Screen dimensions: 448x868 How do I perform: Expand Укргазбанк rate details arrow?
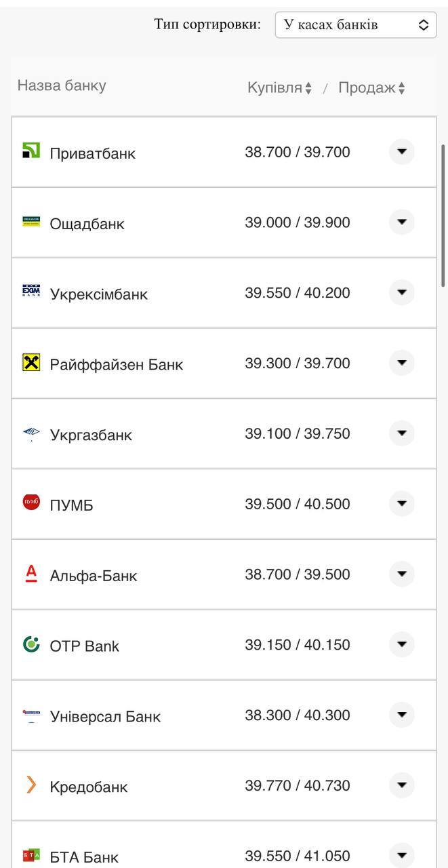click(x=401, y=433)
